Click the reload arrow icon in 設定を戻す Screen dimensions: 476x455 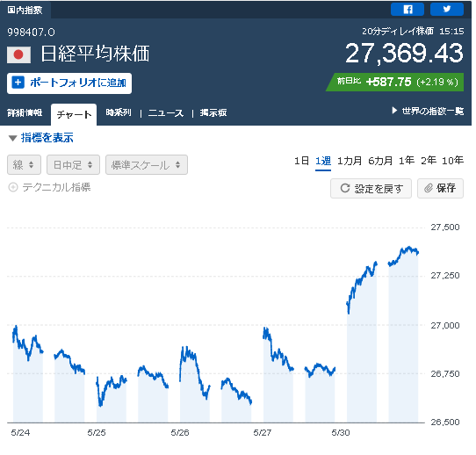pyautogui.click(x=345, y=189)
